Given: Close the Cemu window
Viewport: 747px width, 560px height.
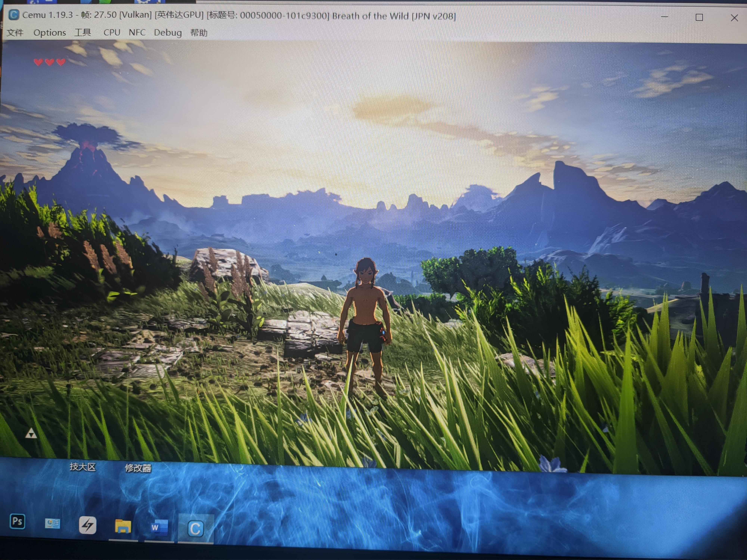Looking at the screenshot, I should [734, 18].
